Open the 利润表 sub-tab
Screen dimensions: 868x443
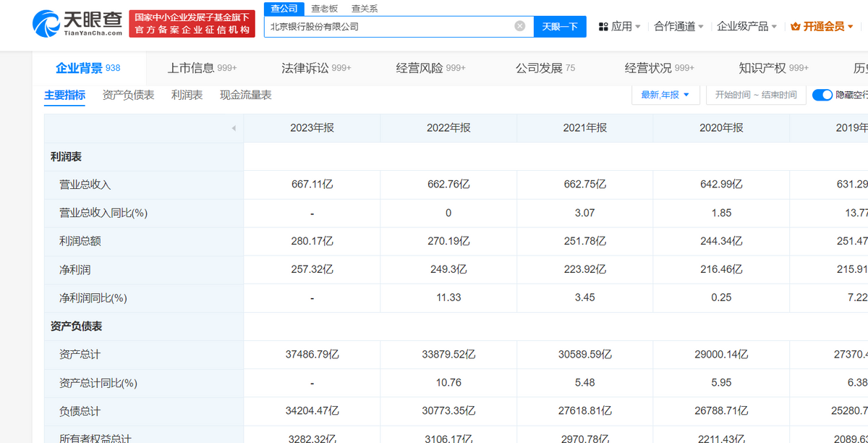pyautogui.click(x=187, y=95)
